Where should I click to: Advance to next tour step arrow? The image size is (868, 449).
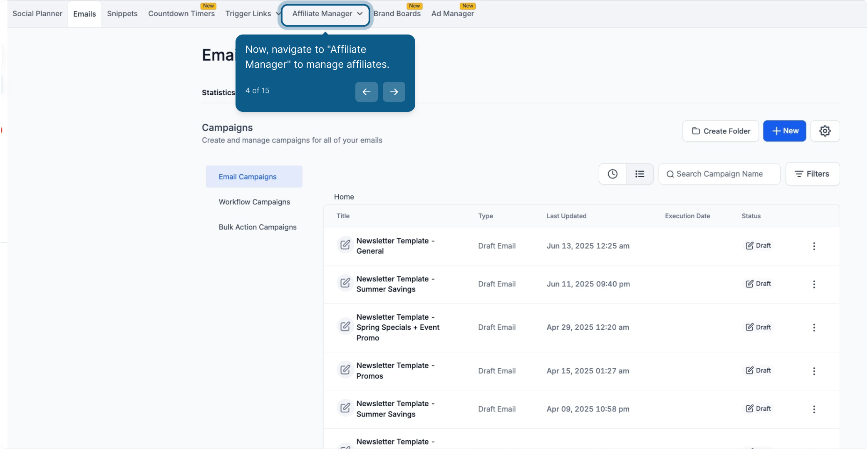coord(394,92)
